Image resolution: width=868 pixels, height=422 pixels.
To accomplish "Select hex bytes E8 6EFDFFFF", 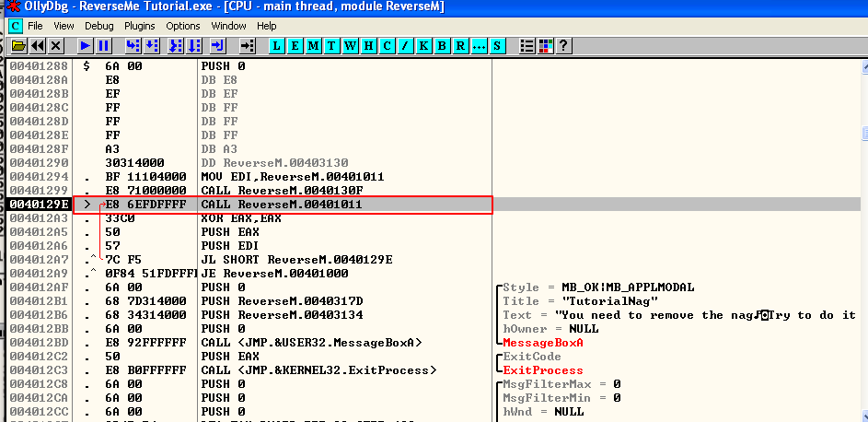I will pyautogui.click(x=145, y=205).
